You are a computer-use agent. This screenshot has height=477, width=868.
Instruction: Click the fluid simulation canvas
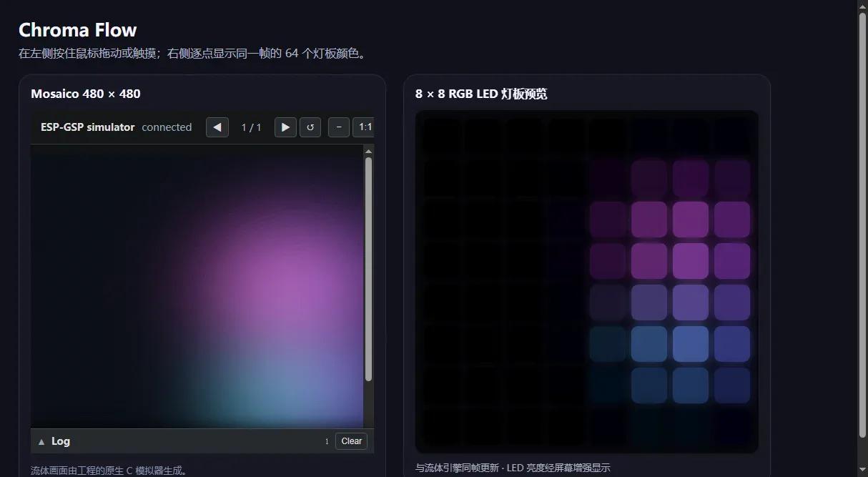click(197, 286)
